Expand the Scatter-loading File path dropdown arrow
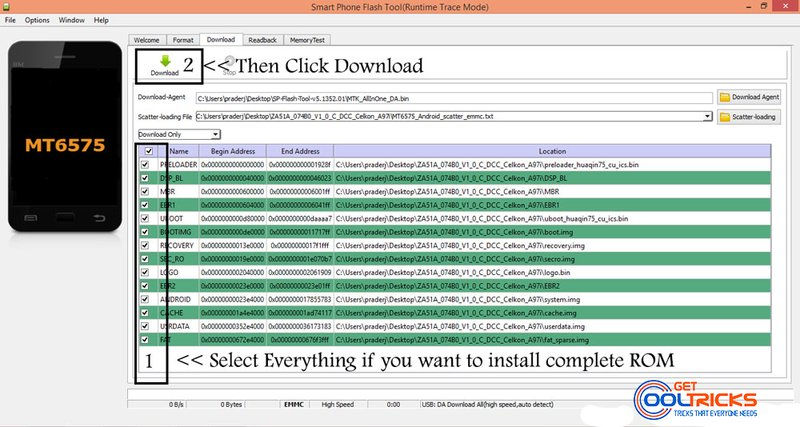Image resolution: width=800 pixels, height=427 pixels. pos(707,116)
